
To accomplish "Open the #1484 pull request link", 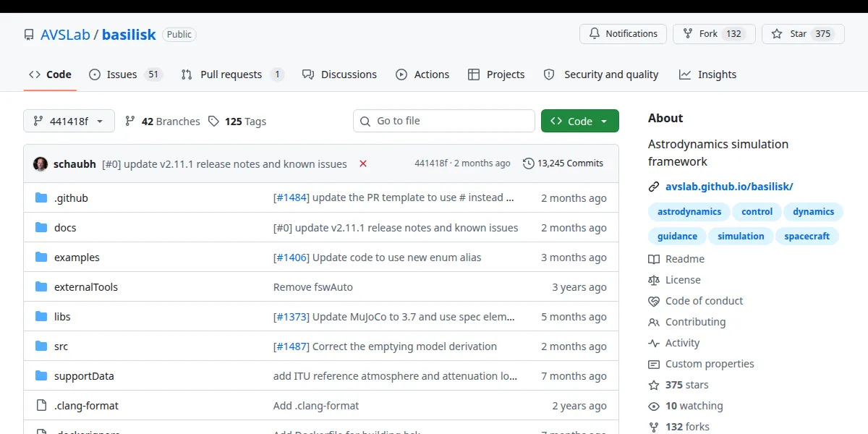I will (x=292, y=197).
